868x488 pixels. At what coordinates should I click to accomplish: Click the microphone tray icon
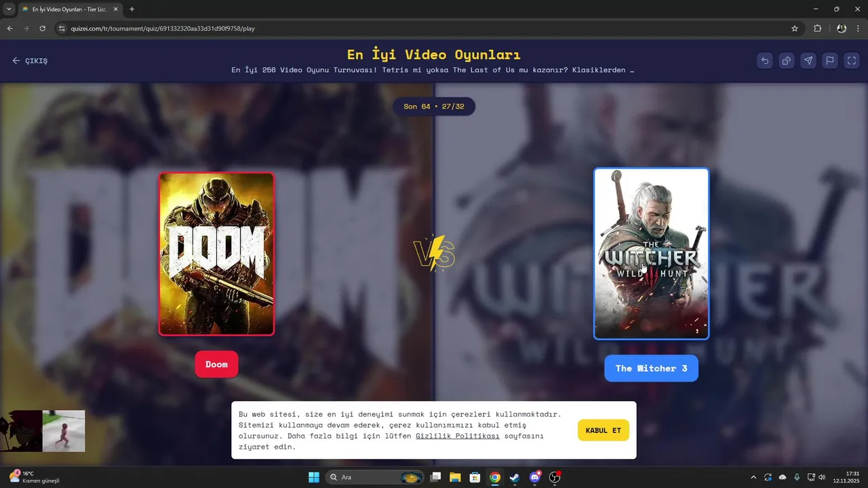coord(797,477)
